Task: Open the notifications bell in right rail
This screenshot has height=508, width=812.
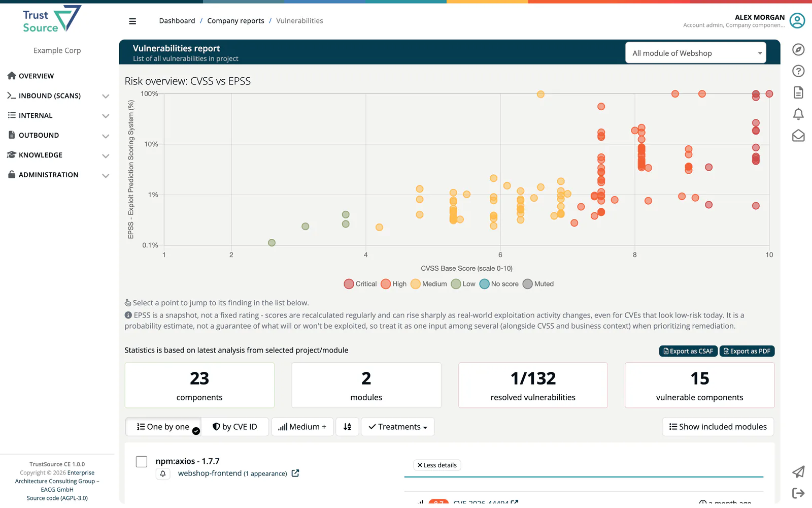Action: tap(798, 114)
